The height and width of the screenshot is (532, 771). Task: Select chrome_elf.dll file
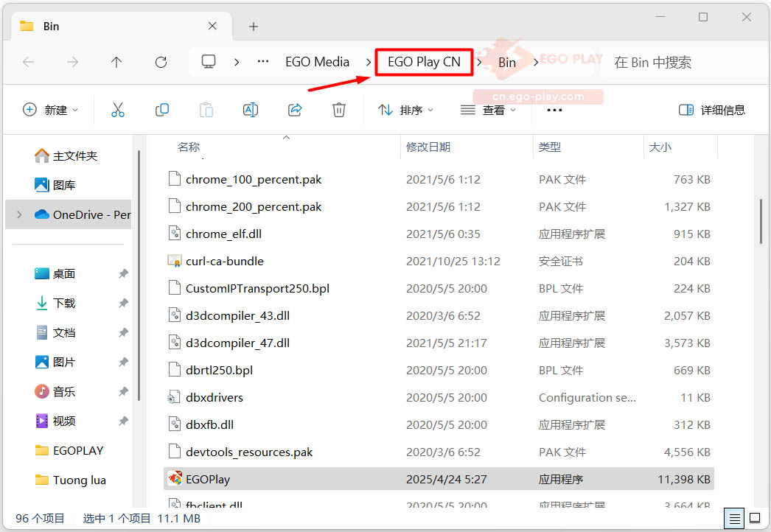pos(439,234)
